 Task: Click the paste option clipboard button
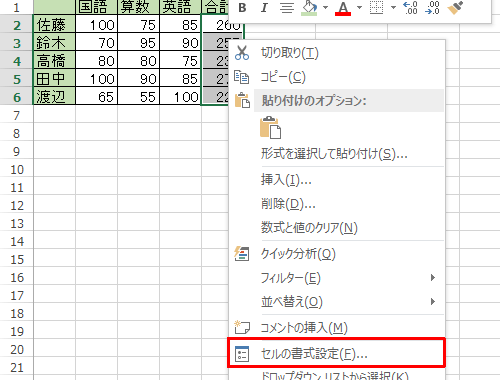click(x=270, y=127)
